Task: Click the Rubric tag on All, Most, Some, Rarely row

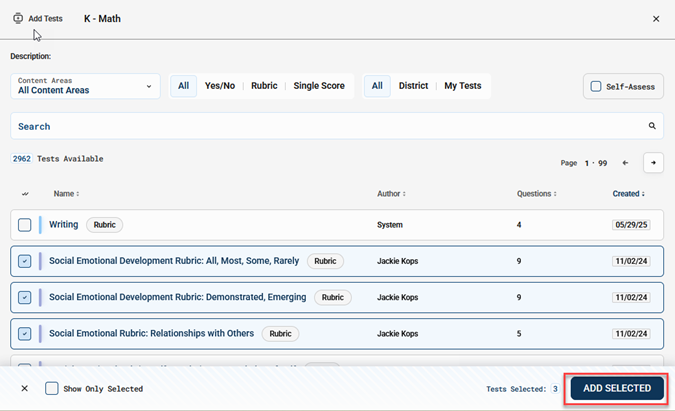Action: (325, 261)
